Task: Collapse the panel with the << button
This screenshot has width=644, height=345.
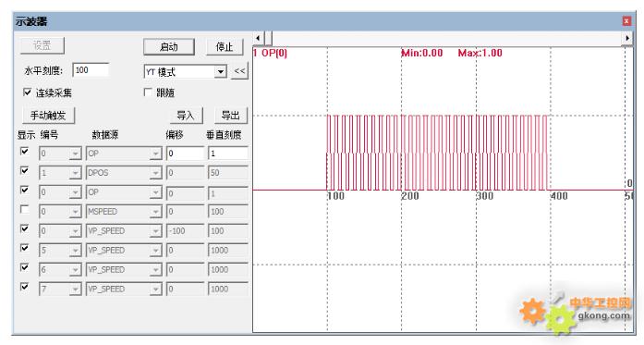Action: pos(239,71)
